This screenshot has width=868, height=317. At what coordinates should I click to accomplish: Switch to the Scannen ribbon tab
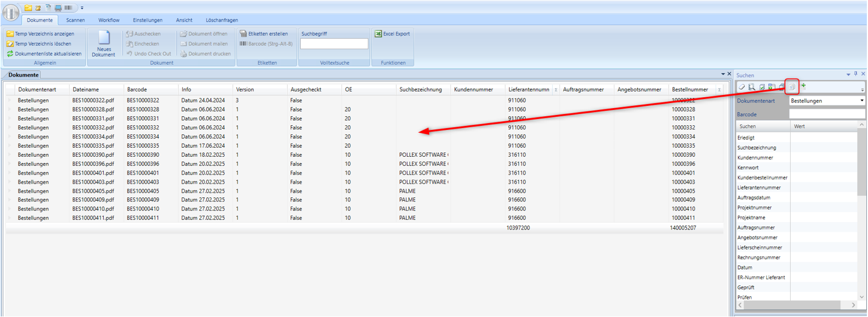(x=76, y=20)
